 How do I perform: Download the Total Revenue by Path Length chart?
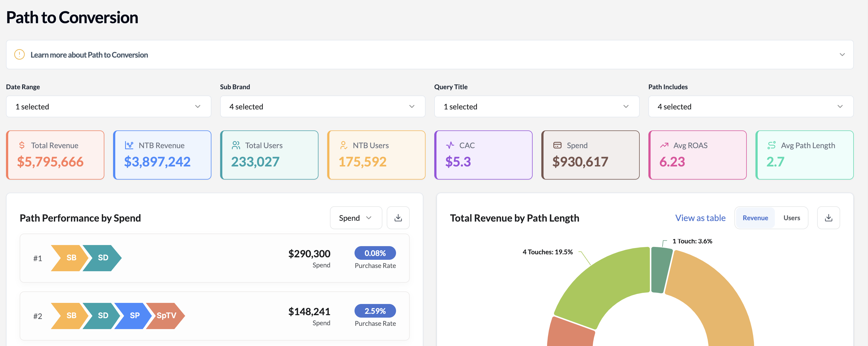coord(828,218)
